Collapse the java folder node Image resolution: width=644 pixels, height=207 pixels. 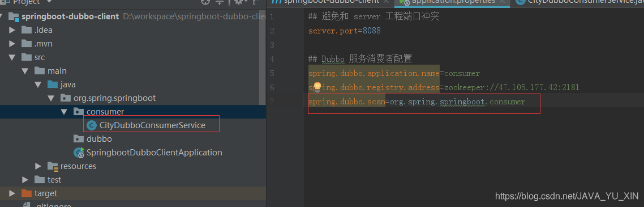click(x=38, y=85)
